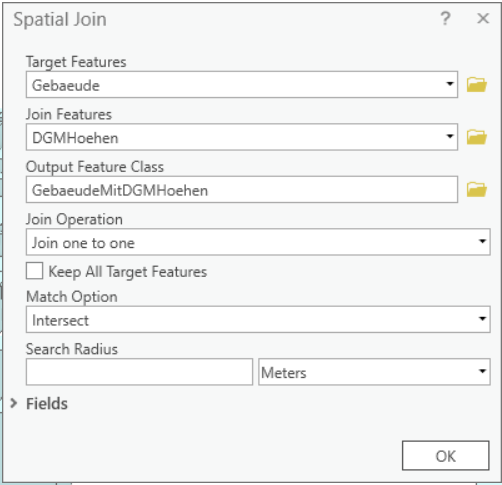Click the Keep All Target Features label
The width and height of the screenshot is (502, 485).
[128, 272]
